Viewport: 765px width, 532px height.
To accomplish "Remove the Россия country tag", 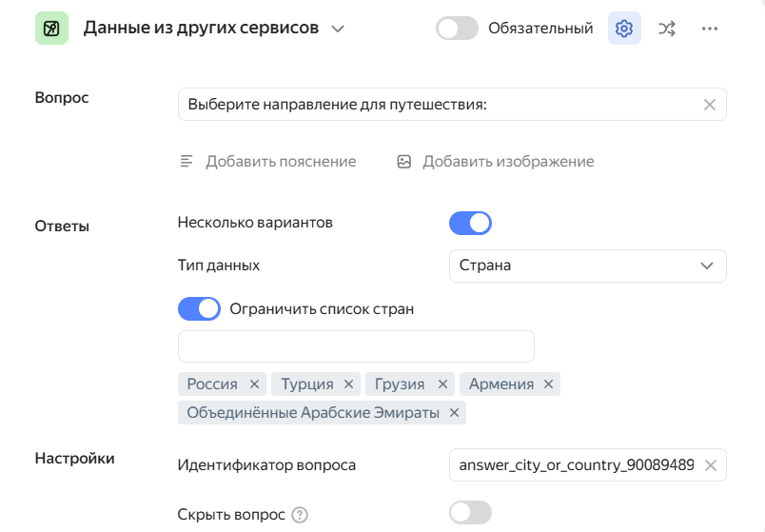I will pos(254,384).
